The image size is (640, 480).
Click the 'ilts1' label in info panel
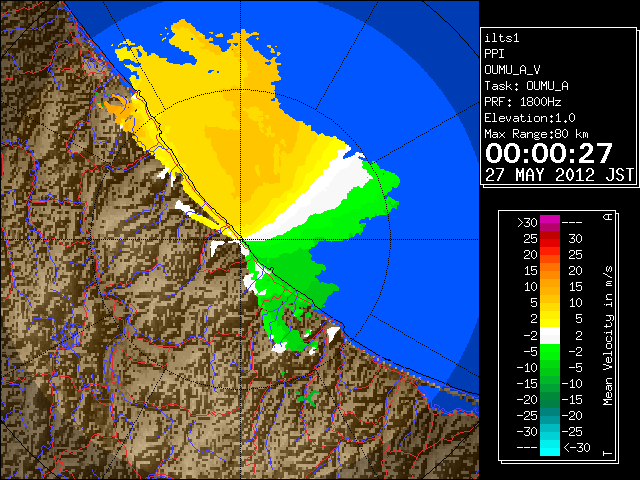coord(502,38)
